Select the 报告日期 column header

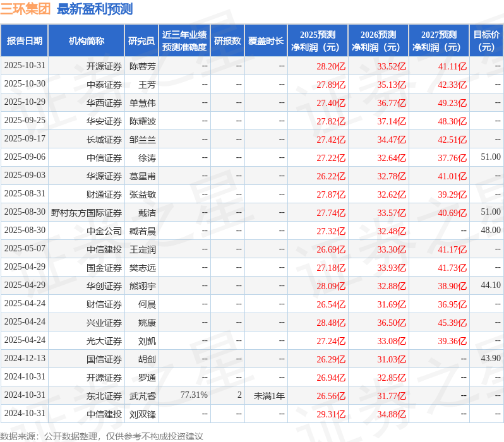25,41
